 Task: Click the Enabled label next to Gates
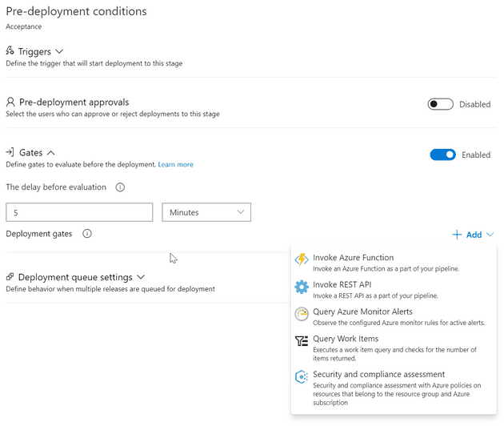pos(476,155)
